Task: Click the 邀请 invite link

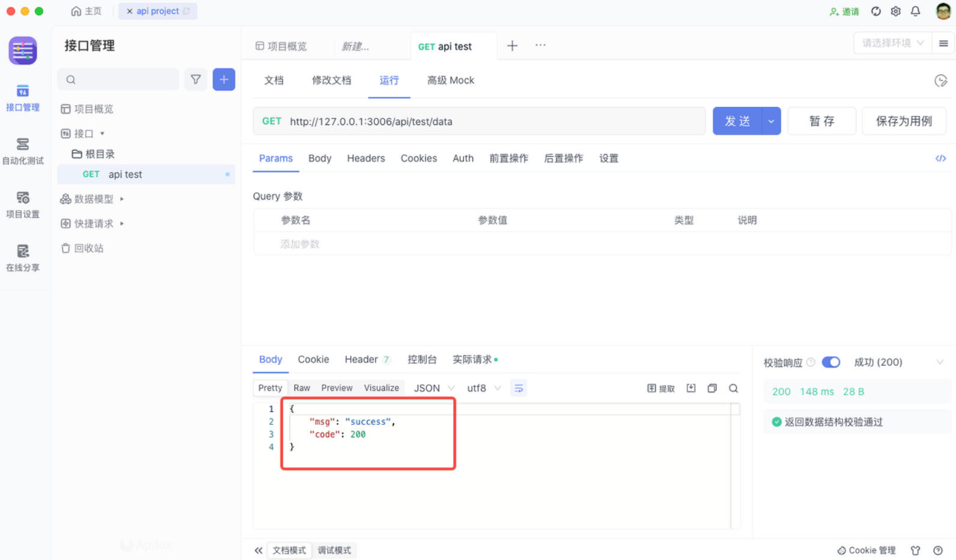Action: click(844, 11)
